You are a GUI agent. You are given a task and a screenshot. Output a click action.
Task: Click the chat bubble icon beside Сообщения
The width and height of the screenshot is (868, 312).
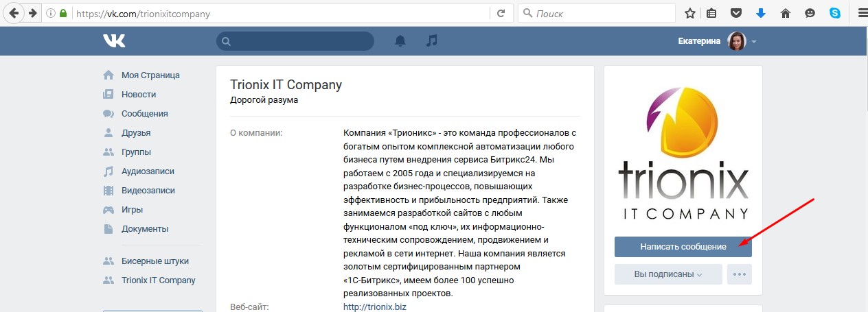pos(108,113)
